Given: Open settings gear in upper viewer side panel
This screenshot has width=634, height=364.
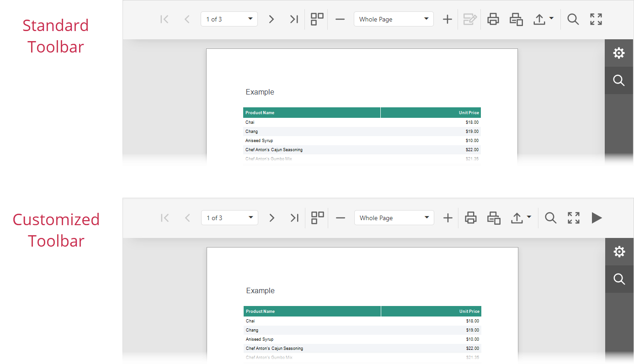Looking at the screenshot, I should pos(619,53).
